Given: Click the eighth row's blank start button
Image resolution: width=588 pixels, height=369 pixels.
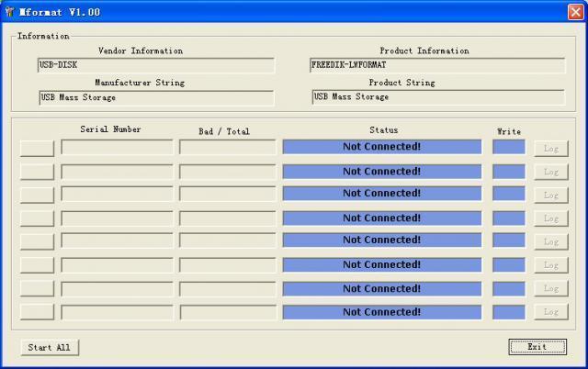Looking at the screenshot, I should click(37, 312).
